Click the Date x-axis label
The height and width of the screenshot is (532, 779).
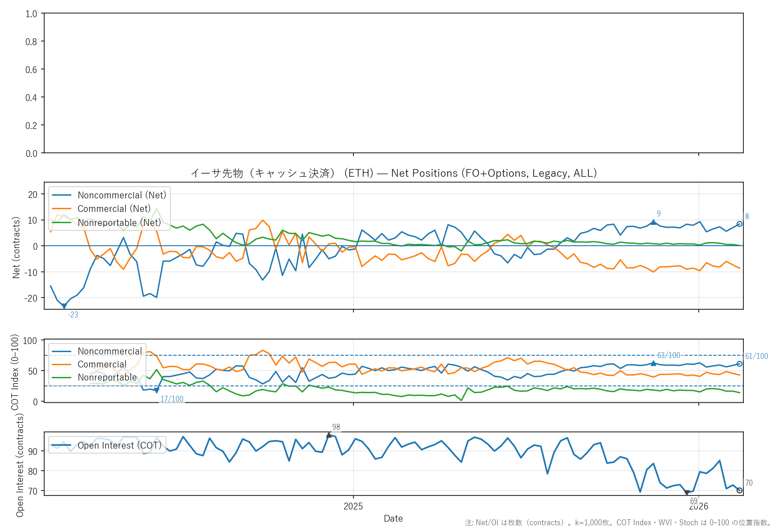393,518
